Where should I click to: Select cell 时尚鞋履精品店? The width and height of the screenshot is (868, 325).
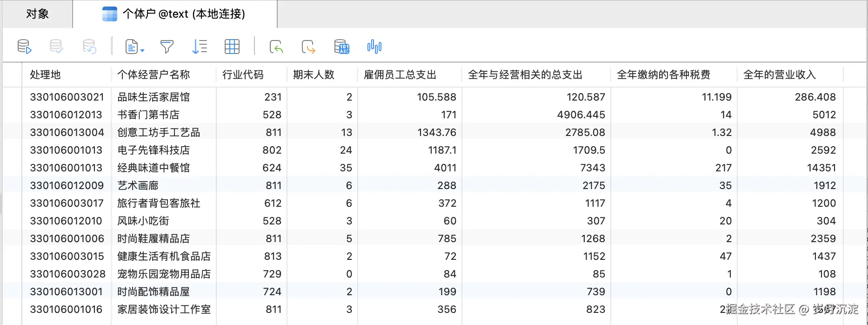click(154, 238)
